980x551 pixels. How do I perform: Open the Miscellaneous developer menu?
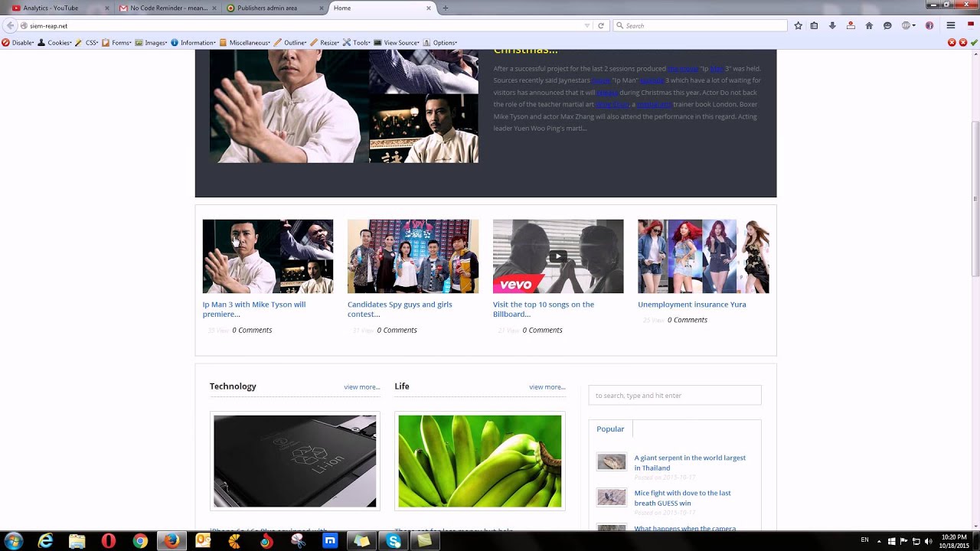[x=245, y=43]
